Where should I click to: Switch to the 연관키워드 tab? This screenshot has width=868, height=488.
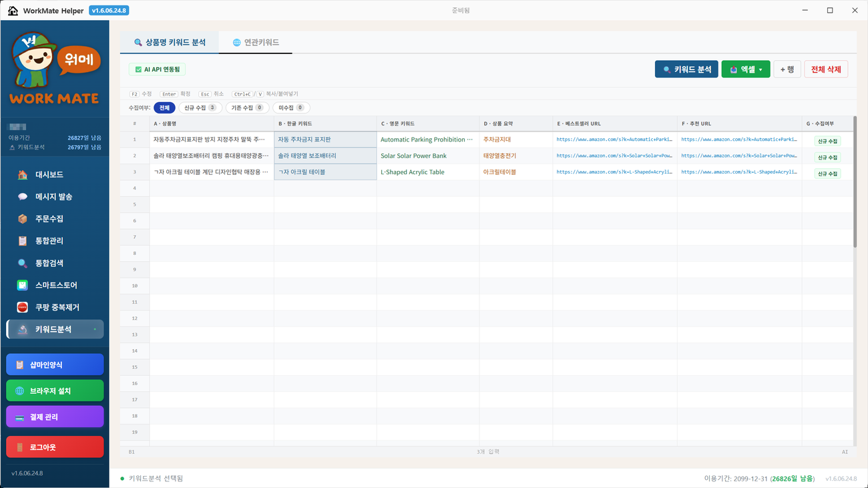tap(256, 43)
